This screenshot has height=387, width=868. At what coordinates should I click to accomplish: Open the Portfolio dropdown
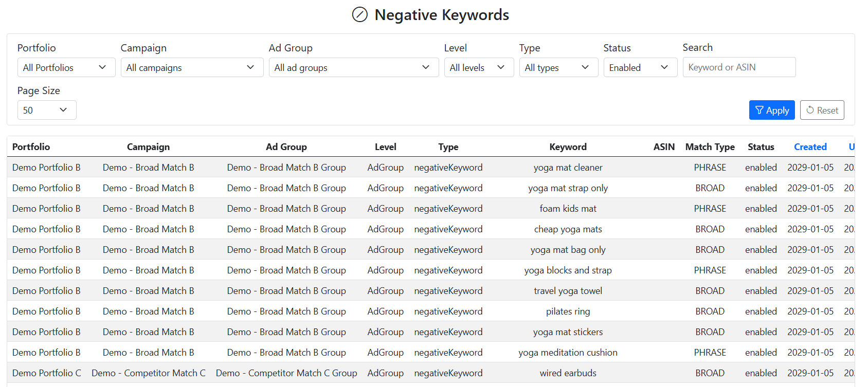66,67
